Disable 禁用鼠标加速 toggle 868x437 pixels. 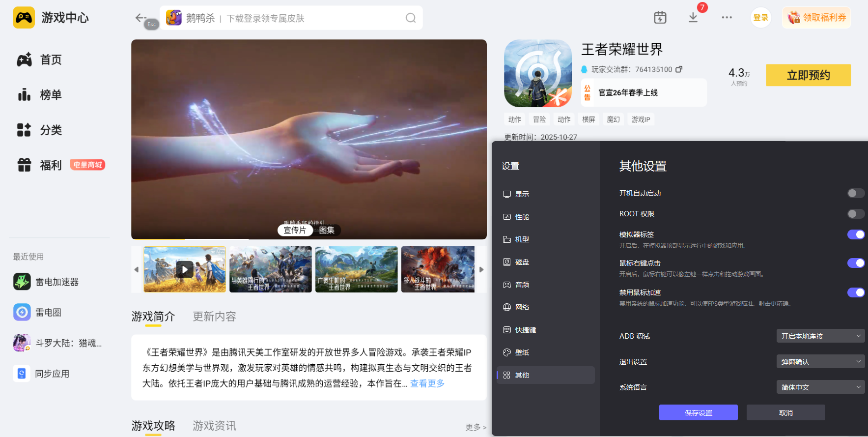point(855,292)
